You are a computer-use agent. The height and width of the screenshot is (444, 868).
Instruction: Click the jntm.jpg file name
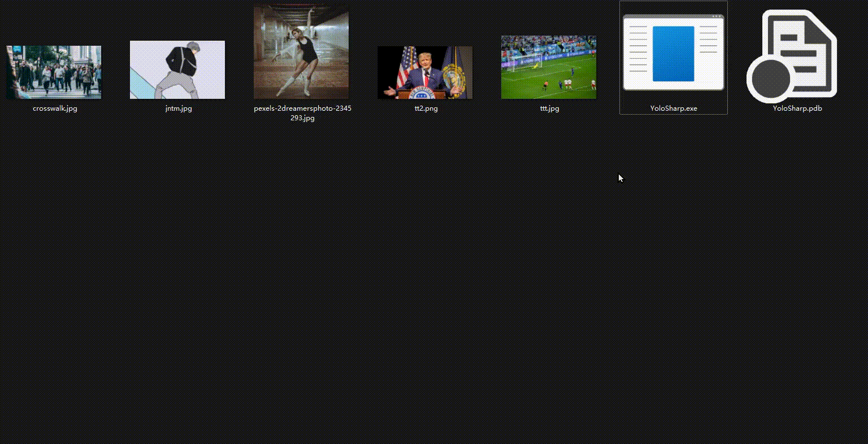pos(179,108)
